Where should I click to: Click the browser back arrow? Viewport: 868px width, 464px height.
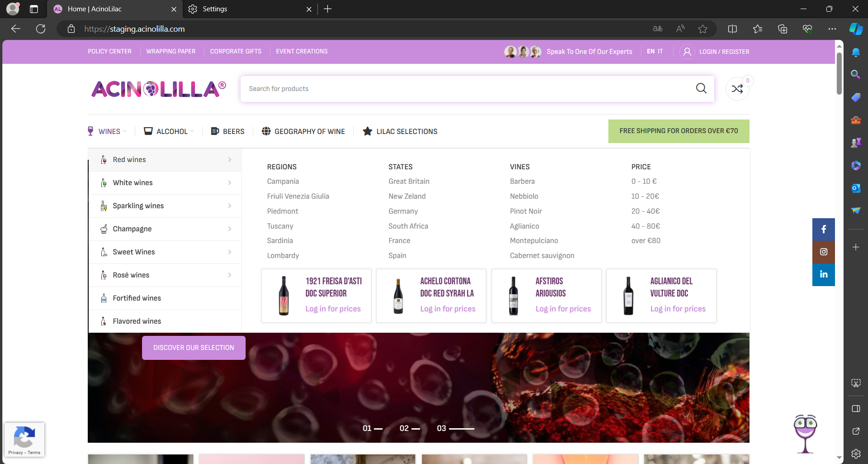16,29
